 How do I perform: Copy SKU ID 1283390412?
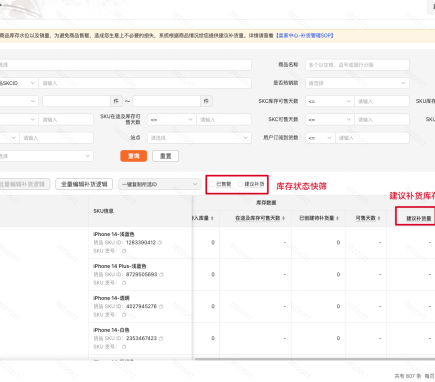(160, 243)
